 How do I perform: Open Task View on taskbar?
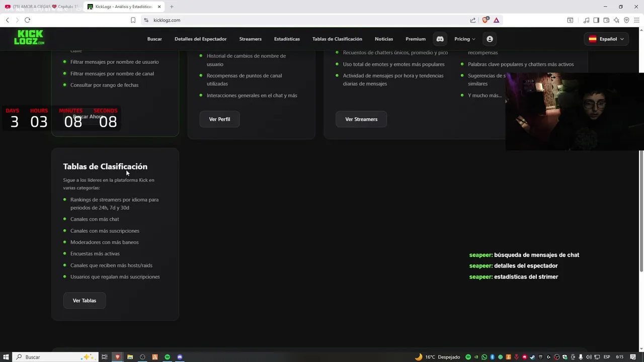pyautogui.click(x=105, y=357)
